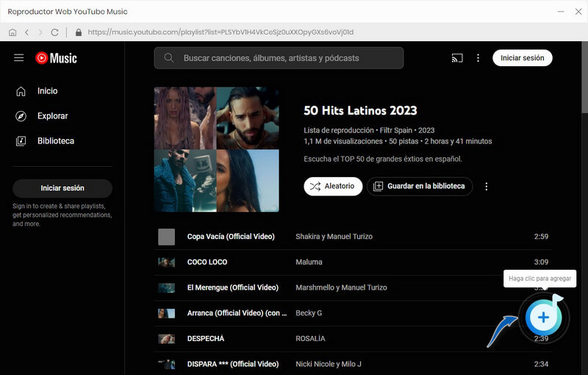588x375 pixels.
Task: Close the Reproductor Web YouTube Music window
Action: click(x=578, y=12)
